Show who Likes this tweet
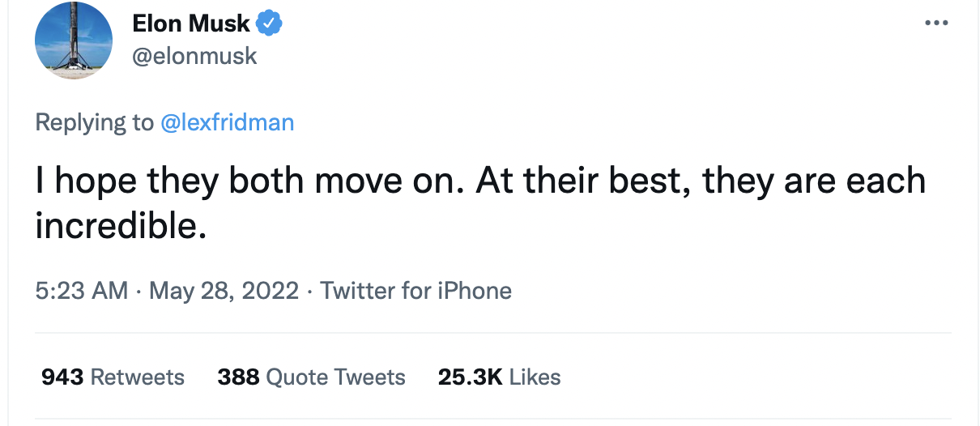The image size is (980, 426). (535, 377)
